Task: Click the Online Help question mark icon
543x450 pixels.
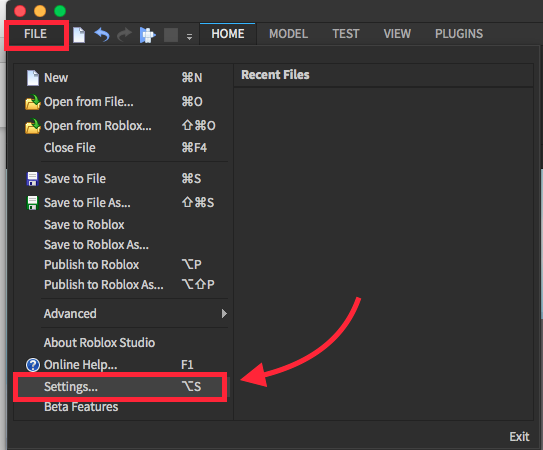Action: [x=33, y=365]
